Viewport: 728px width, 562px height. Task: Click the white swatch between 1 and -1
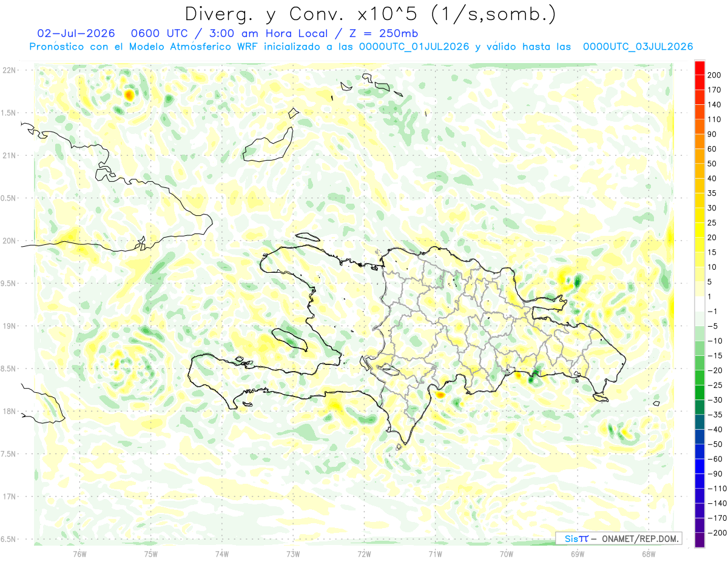699,303
